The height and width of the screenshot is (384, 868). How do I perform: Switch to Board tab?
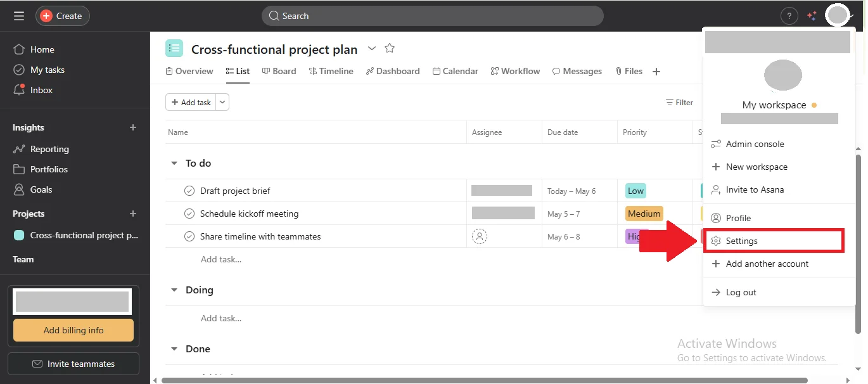[x=279, y=71]
